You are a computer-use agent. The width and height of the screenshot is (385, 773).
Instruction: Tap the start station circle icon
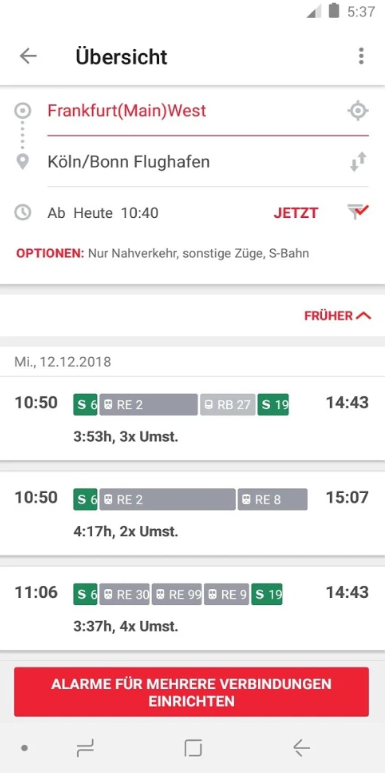click(23, 110)
